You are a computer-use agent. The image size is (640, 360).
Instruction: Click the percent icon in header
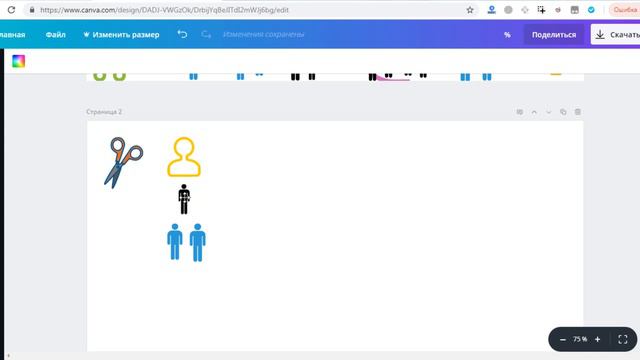point(507,35)
